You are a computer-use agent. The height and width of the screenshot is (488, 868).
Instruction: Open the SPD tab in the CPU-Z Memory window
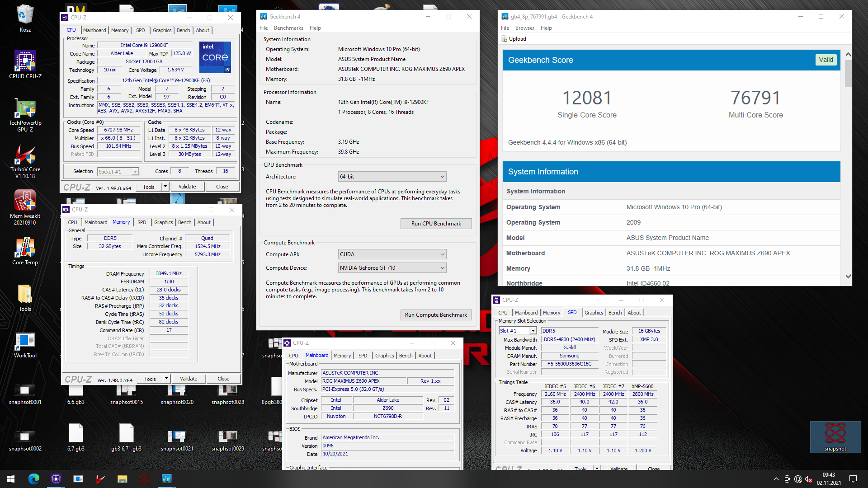click(142, 222)
